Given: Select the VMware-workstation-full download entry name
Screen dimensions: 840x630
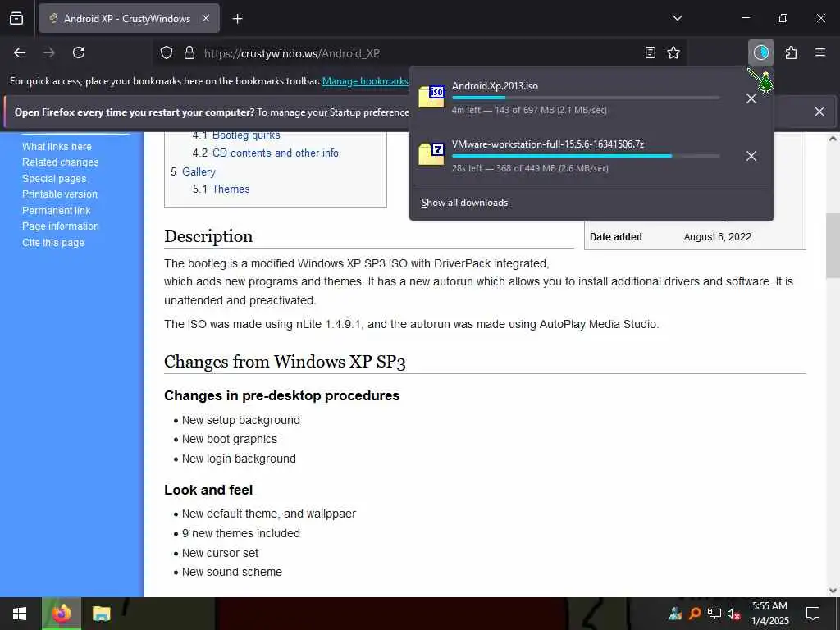Looking at the screenshot, I should pyautogui.click(x=548, y=144).
